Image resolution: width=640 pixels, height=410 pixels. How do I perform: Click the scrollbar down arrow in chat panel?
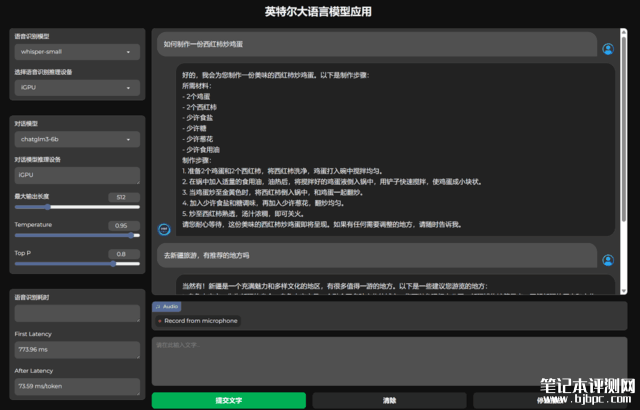click(623, 291)
